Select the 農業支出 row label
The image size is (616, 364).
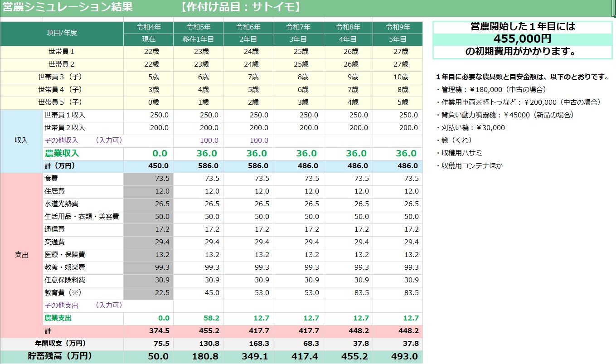tap(83, 318)
